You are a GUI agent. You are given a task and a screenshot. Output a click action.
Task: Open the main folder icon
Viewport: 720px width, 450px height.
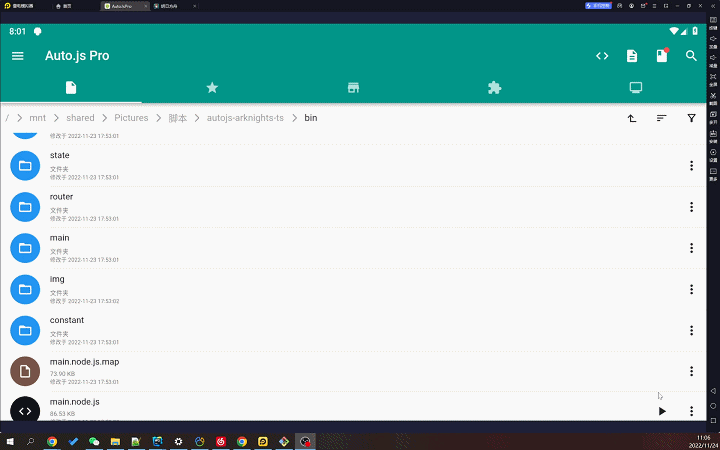click(x=25, y=248)
